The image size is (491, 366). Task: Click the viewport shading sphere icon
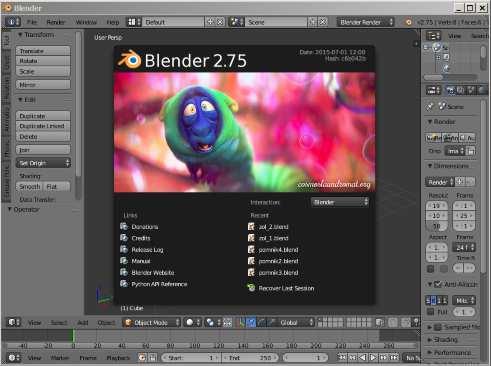click(x=193, y=322)
